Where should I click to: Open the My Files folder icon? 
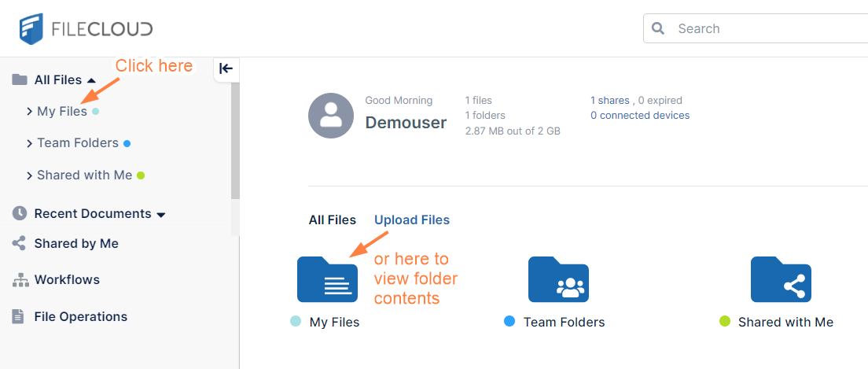(x=327, y=280)
